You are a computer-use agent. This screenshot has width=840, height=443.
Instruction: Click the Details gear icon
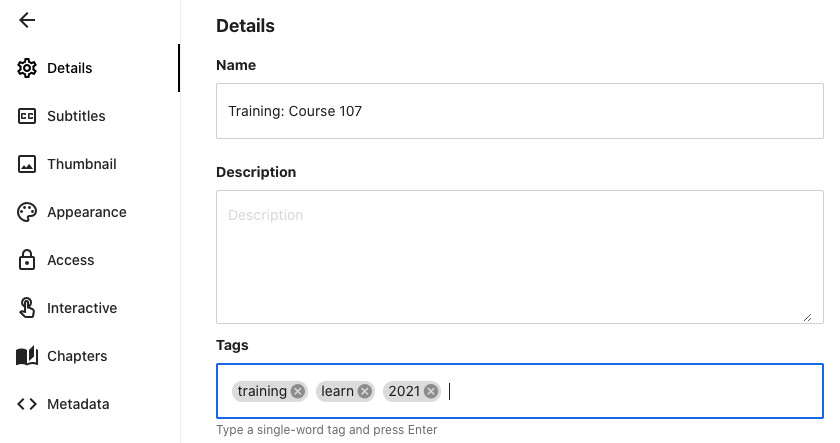tap(28, 68)
